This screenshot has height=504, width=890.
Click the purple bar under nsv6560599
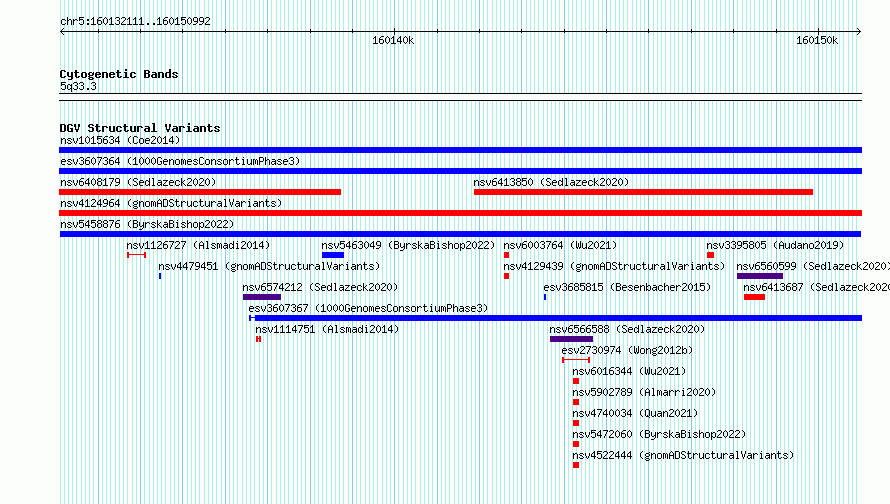pos(760,276)
